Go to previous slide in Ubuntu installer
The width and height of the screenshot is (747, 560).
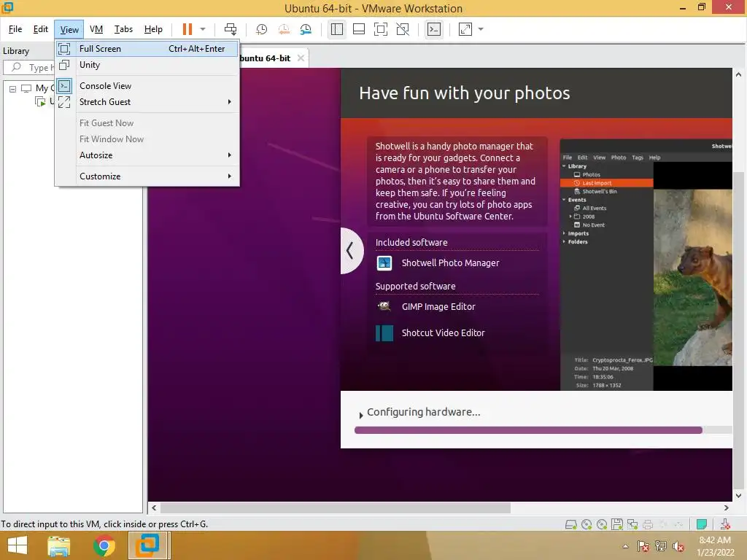(351, 251)
